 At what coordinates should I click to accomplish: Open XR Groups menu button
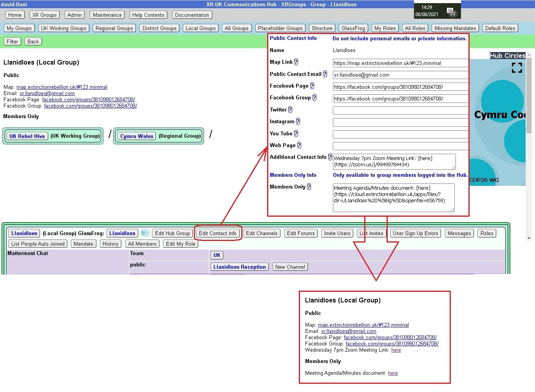44,15
